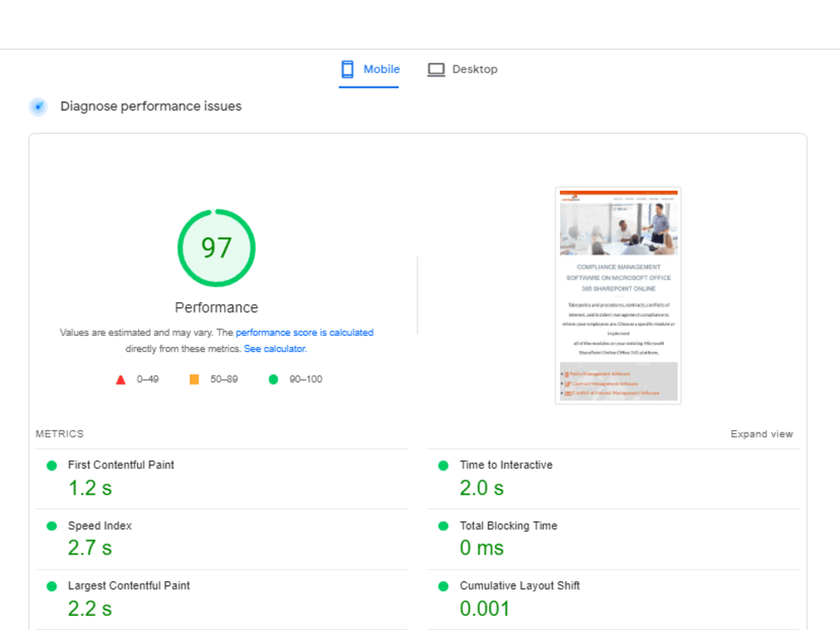Image resolution: width=840 pixels, height=630 pixels.
Task: Click the 0–49 legend range text
Action: (x=147, y=380)
